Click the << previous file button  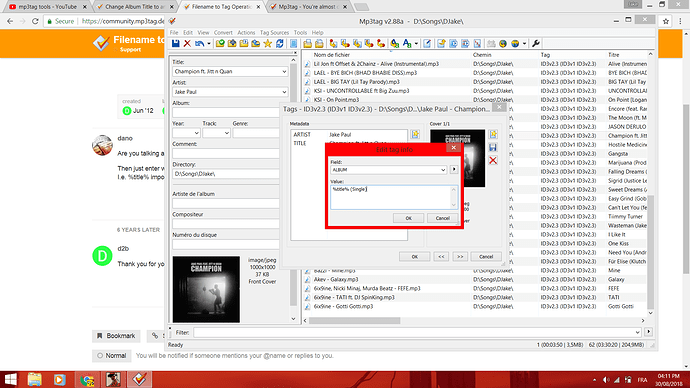pyautogui.click(x=441, y=256)
